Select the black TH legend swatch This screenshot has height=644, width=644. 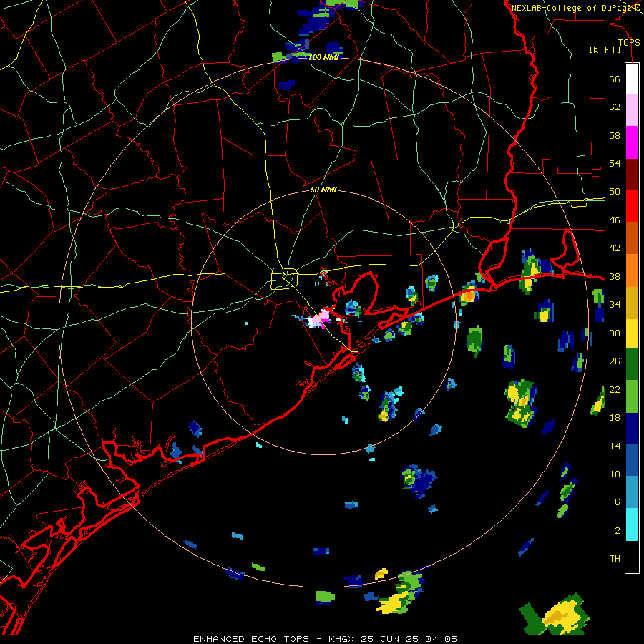click(632, 557)
